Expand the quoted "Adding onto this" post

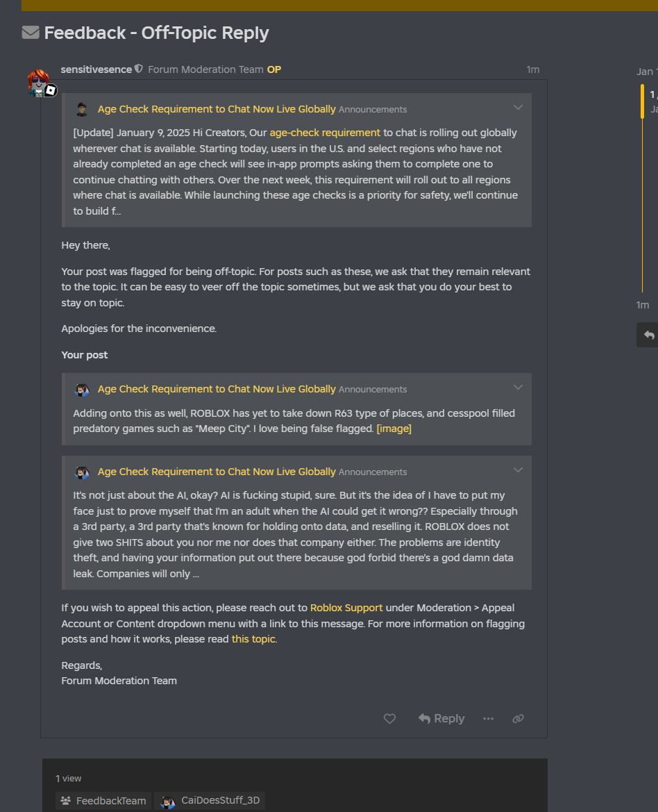coord(518,388)
